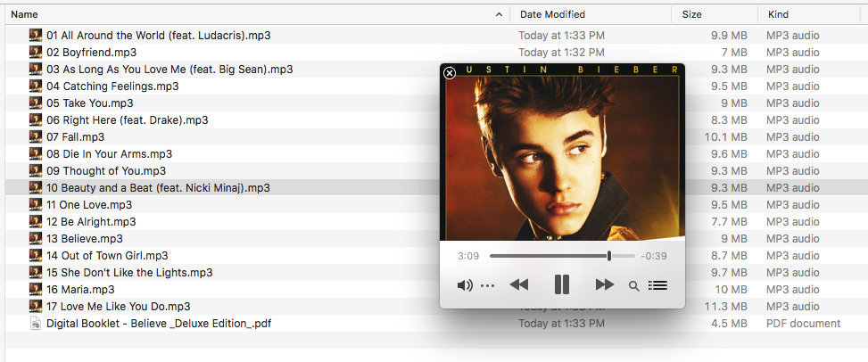Click file name 05 Take You.mp3

point(90,103)
